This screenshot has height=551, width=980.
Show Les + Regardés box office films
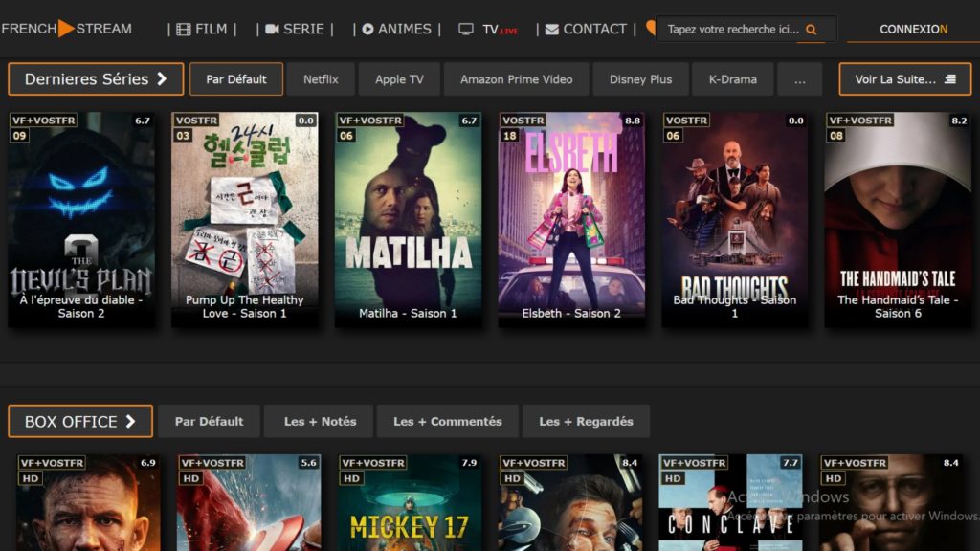pyautogui.click(x=586, y=422)
